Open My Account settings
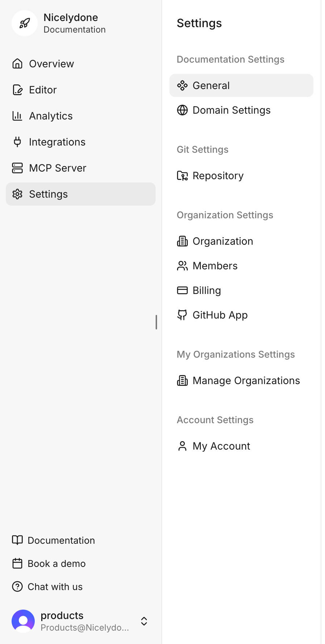 [221, 446]
